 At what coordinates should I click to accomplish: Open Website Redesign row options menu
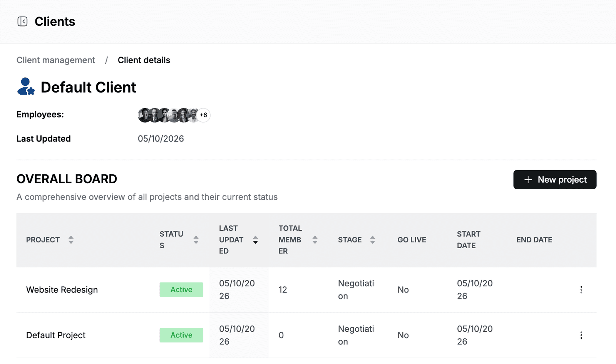tap(581, 290)
